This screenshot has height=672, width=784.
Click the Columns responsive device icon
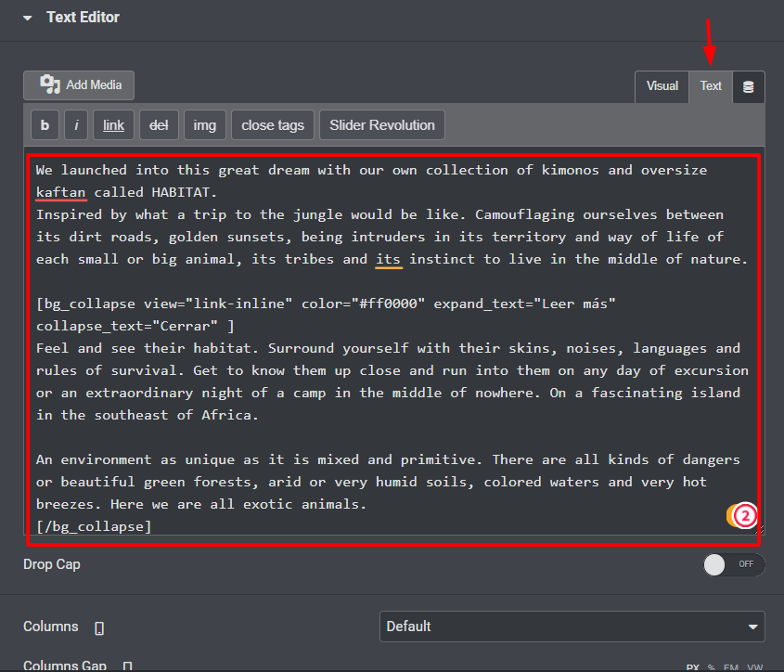[99, 628]
